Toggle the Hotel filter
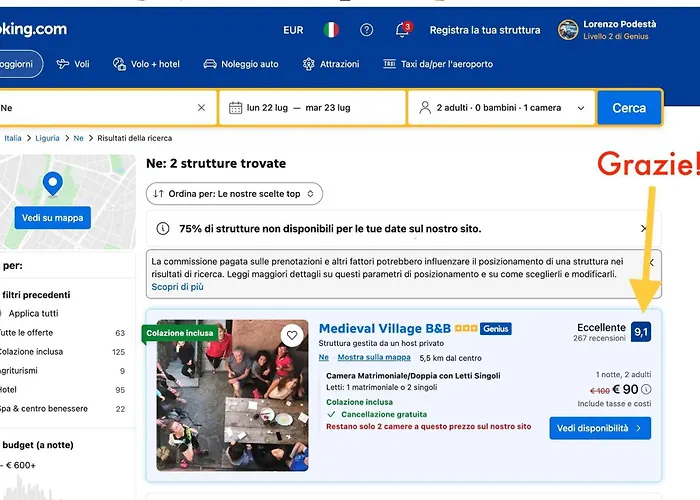This screenshot has width=700, height=500. click(x=8, y=389)
